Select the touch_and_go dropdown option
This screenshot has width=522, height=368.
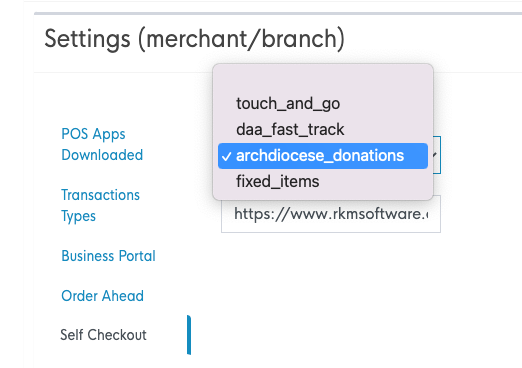coord(323,103)
